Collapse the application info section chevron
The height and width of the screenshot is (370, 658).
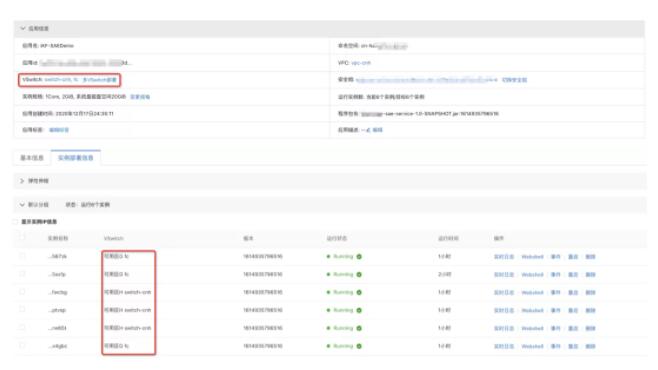point(23,29)
